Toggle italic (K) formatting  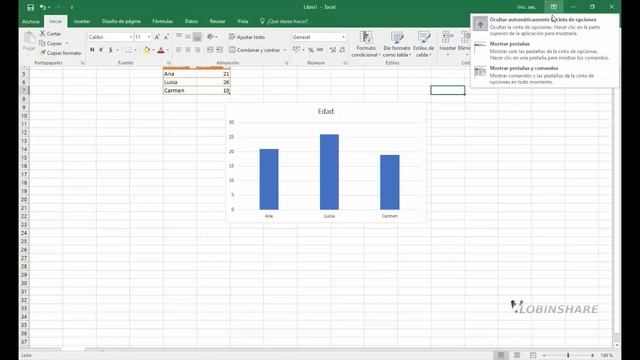click(101, 50)
